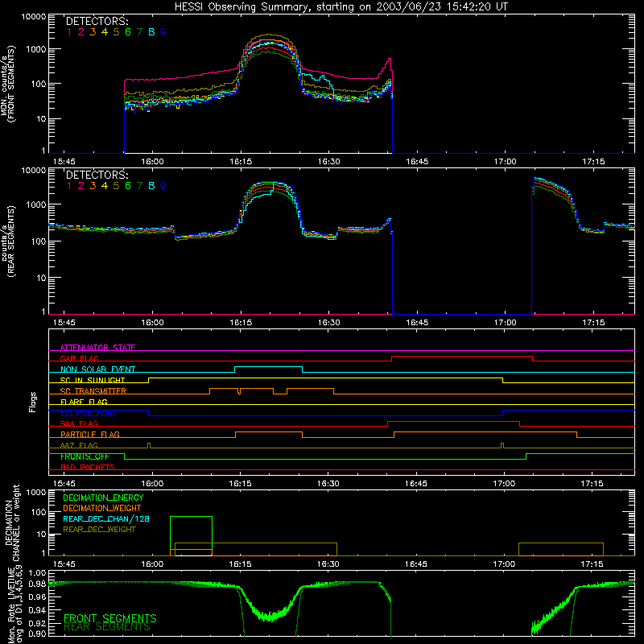Select the SC_TRANSMITTER flag label
The image size is (644, 644).
(93, 390)
